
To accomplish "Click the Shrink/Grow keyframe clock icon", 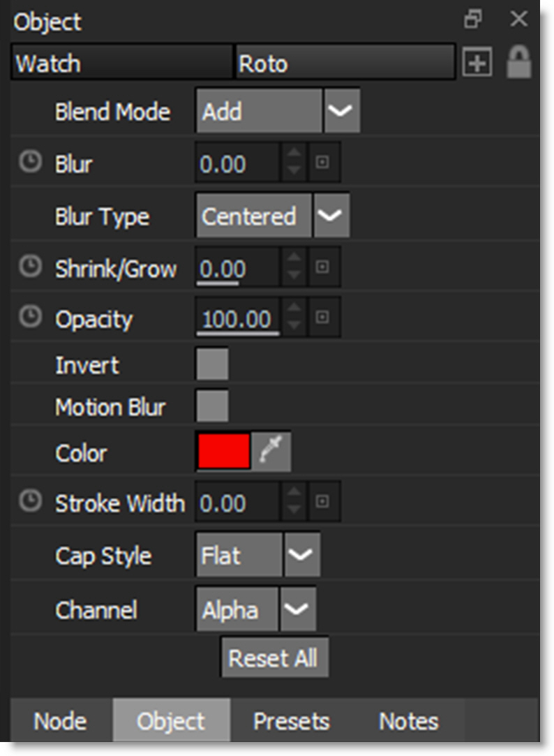I will pos(29,267).
